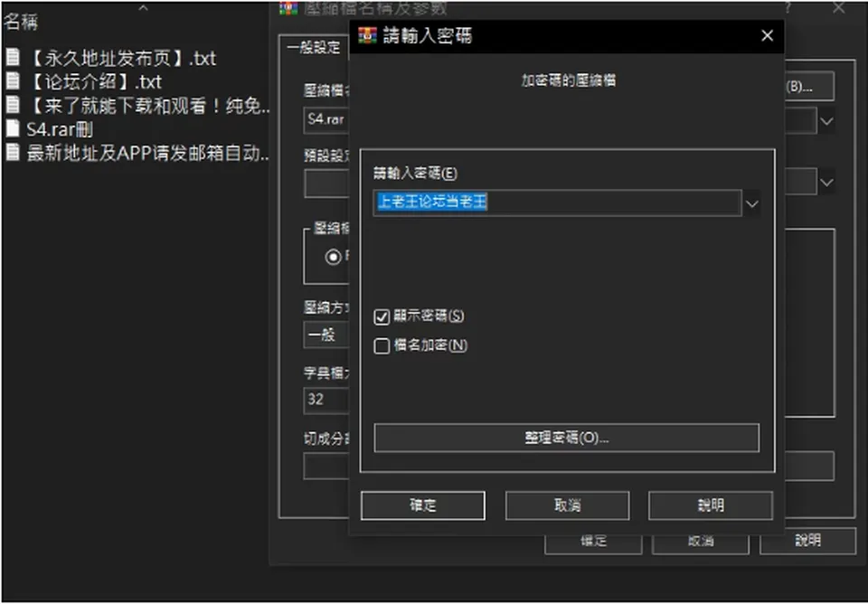Sort files by the 名稱 column header
868x604 pixels.
pos(21,22)
